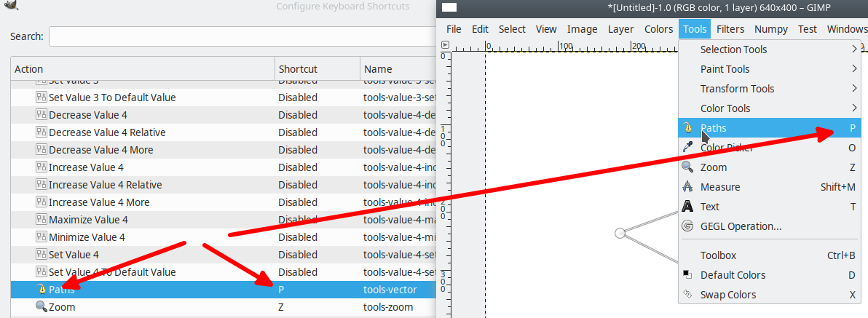Screen dimensions: 868x318
Task: Click icon beside Set Value 3 To Default Value
Action: tap(42, 98)
